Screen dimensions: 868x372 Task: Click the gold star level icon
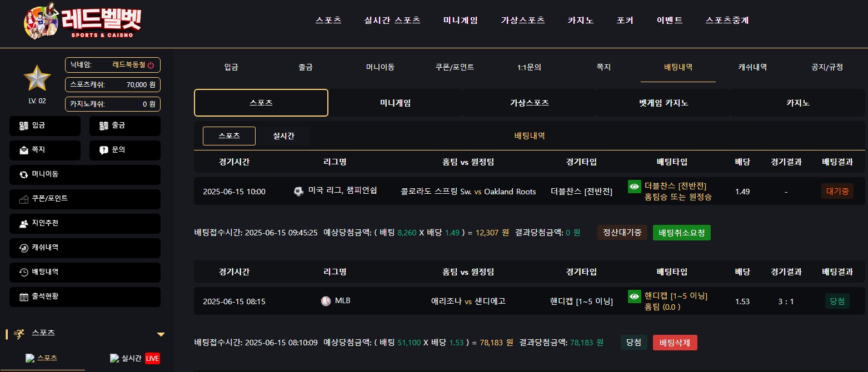[37, 78]
